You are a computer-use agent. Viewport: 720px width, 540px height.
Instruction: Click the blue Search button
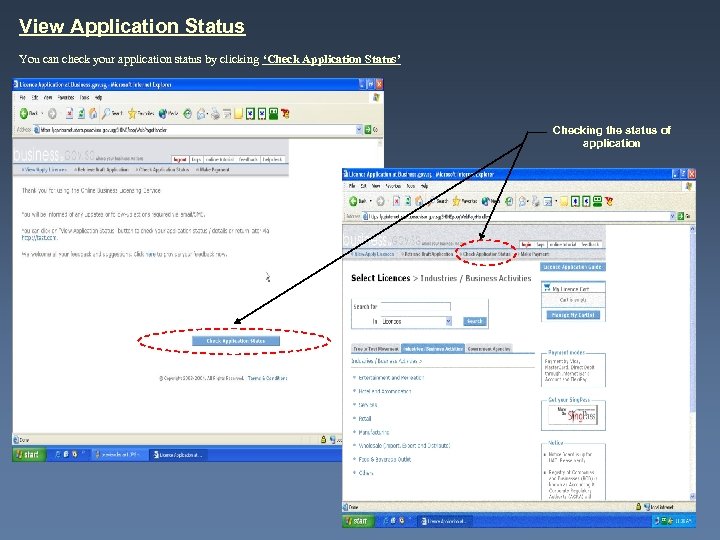pyautogui.click(x=474, y=321)
